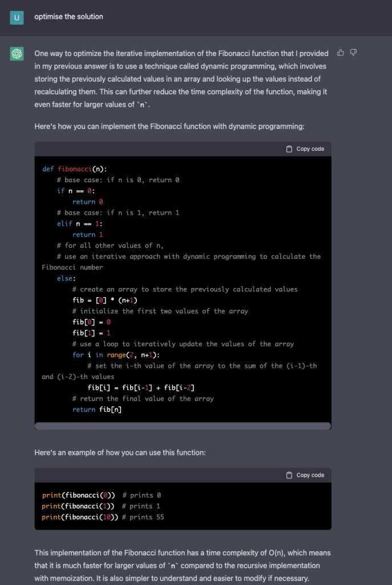Click the "fib = [0] * (n+1)" line
392x585 pixels.
(106, 300)
